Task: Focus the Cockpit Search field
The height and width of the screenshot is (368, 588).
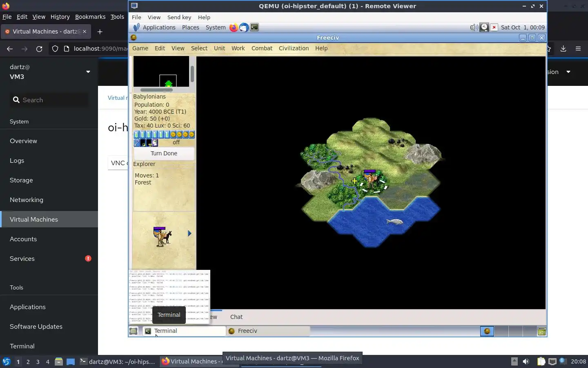Action: (49, 100)
